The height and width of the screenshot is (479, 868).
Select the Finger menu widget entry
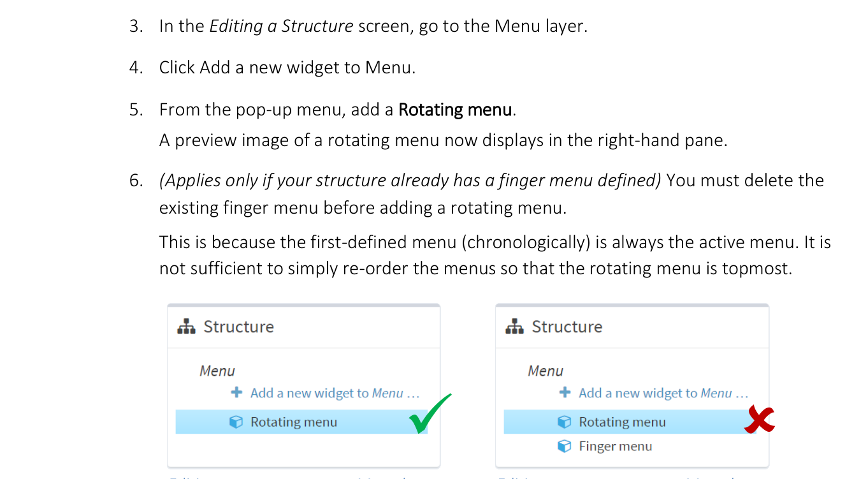pyautogui.click(x=614, y=446)
